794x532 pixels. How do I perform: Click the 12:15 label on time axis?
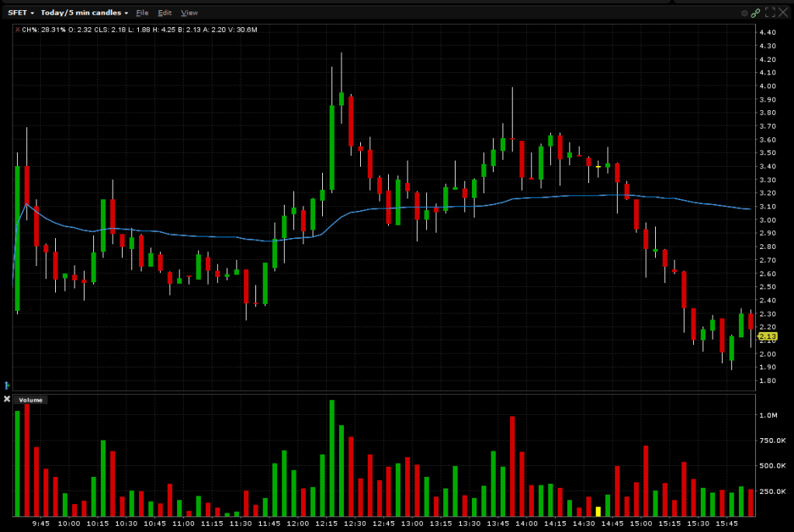pyautogui.click(x=325, y=524)
